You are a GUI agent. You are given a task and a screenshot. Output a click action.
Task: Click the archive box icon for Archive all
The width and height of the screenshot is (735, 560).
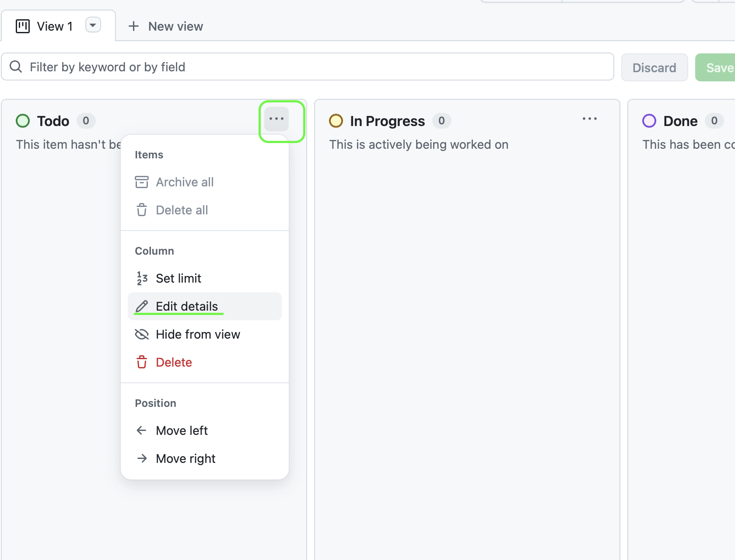pyautogui.click(x=142, y=182)
